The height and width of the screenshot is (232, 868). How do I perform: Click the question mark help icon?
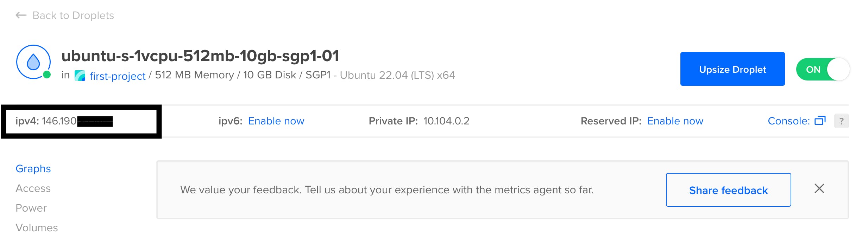[x=841, y=121]
